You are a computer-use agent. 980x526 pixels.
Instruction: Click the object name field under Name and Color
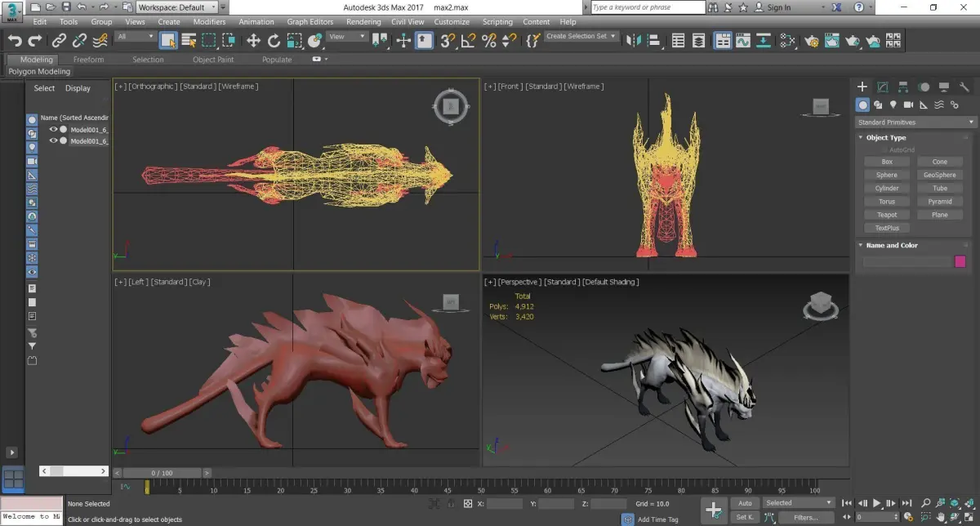pos(906,261)
